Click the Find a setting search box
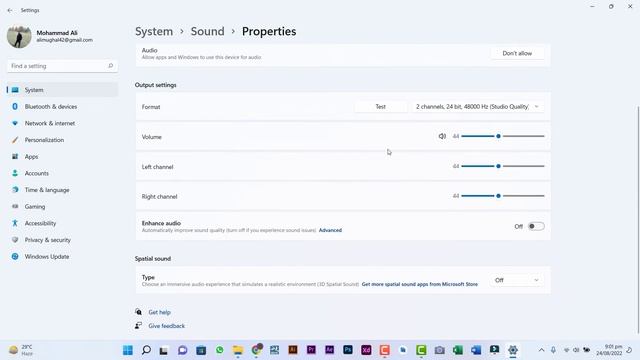 pos(62,66)
